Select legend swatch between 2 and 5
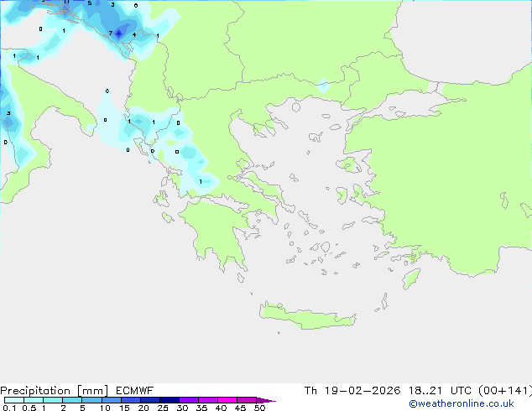This screenshot has width=532, height=411. pos(72,400)
